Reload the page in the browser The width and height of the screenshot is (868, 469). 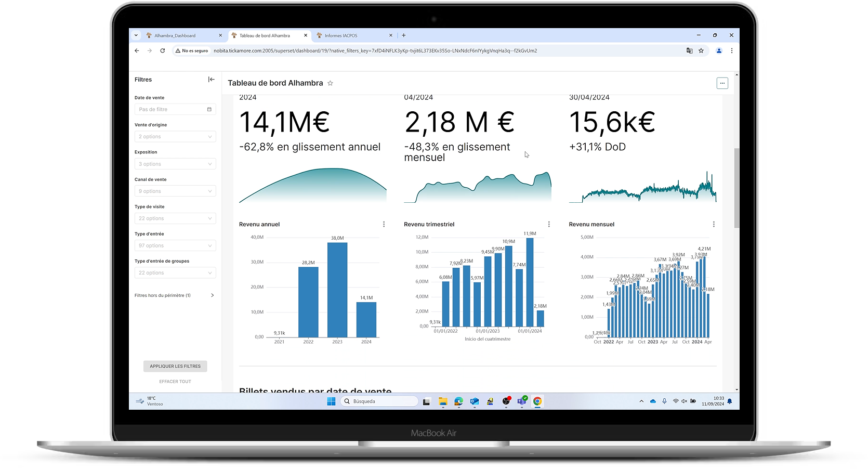click(163, 51)
